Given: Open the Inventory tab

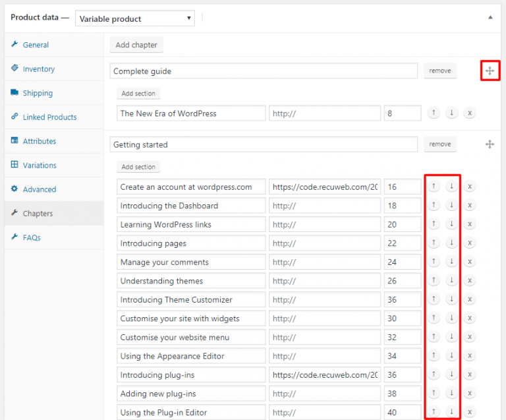Looking at the screenshot, I should (38, 69).
